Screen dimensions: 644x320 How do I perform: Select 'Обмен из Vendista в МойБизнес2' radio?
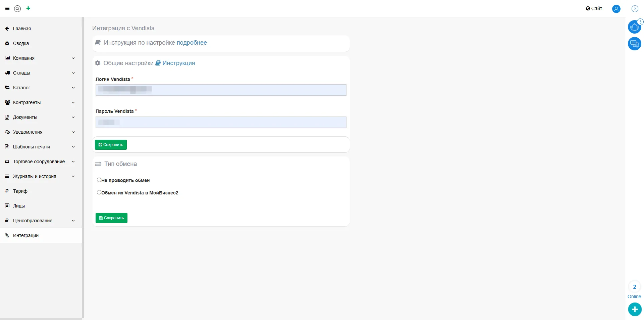[x=99, y=192]
